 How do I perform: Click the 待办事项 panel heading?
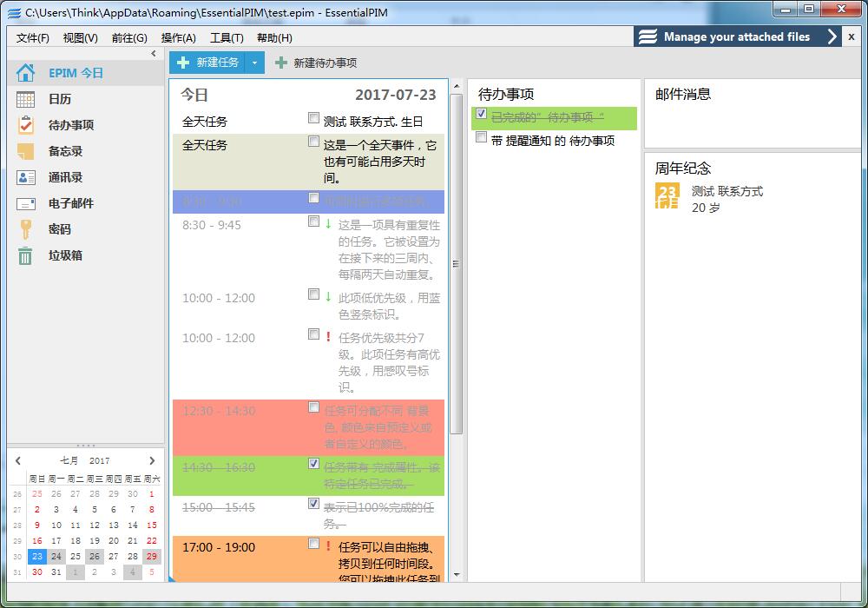point(505,94)
